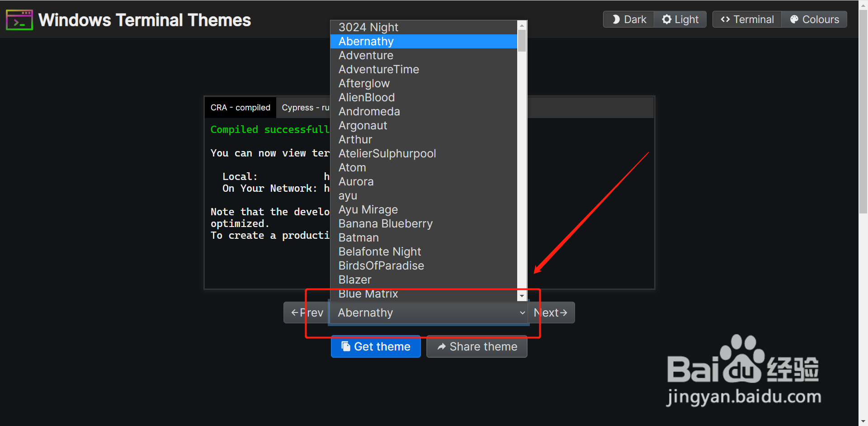This screenshot has height=426, width=868.
Task: Open the Abernathy theme selector chevron
Action: pyautogui.click(x=523, y=312)
